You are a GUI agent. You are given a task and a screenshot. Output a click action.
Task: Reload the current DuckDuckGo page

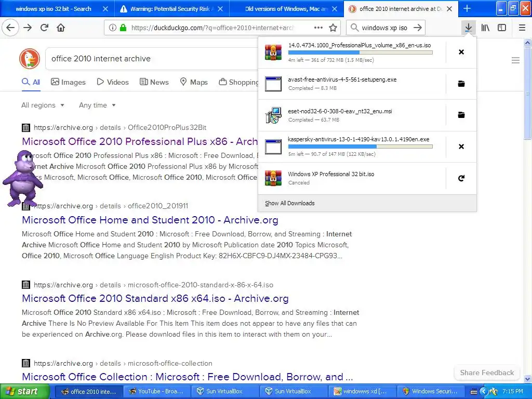[45, 28]
